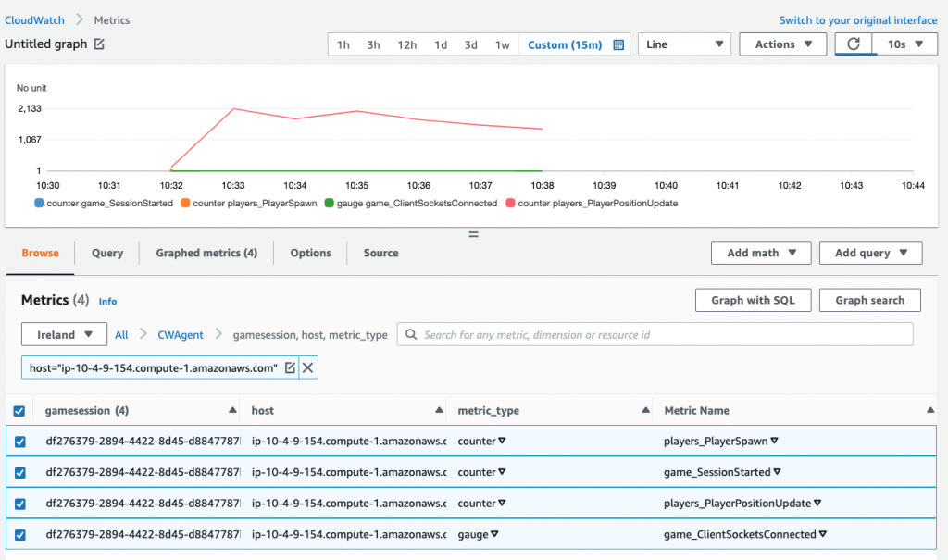Change region using the Ireland dropdown
This screenshot has height=560, width=948.
pyautogui.click(x=64, y=334)
